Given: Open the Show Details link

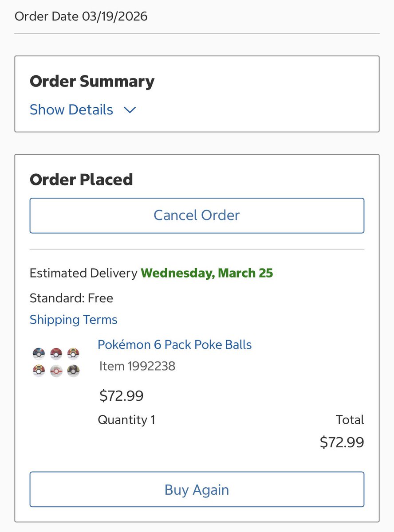Looking at the screenshot, I should pyautogui.click(x=71, y=110).
